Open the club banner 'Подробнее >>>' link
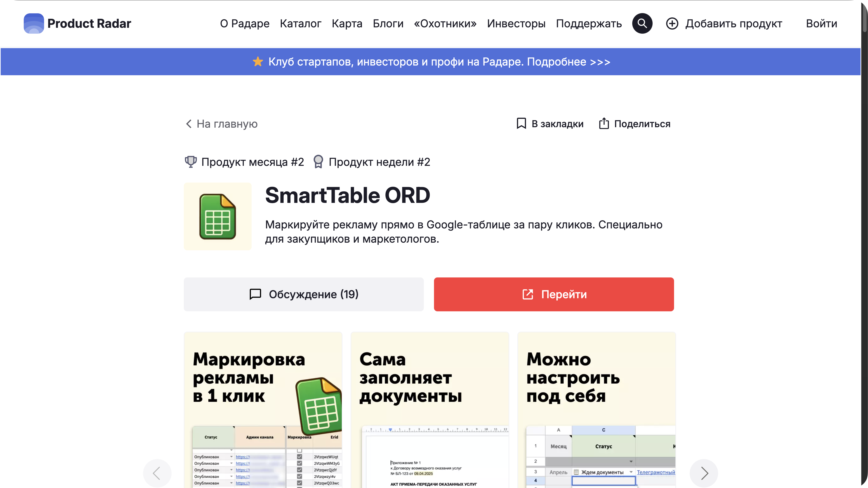The width and height of the screenshot is (868, 488). (568, 62)
